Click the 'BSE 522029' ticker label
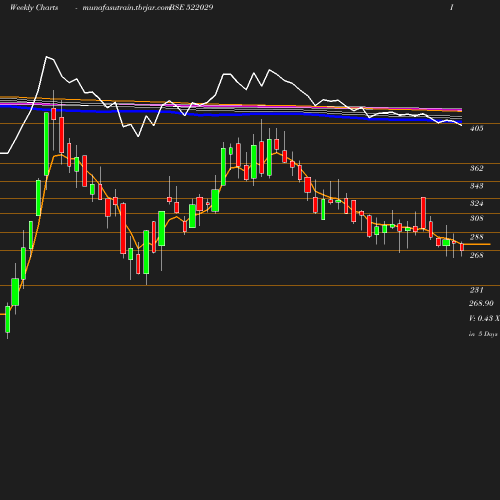Screen dimensions: 500x500 pos(192,7)
